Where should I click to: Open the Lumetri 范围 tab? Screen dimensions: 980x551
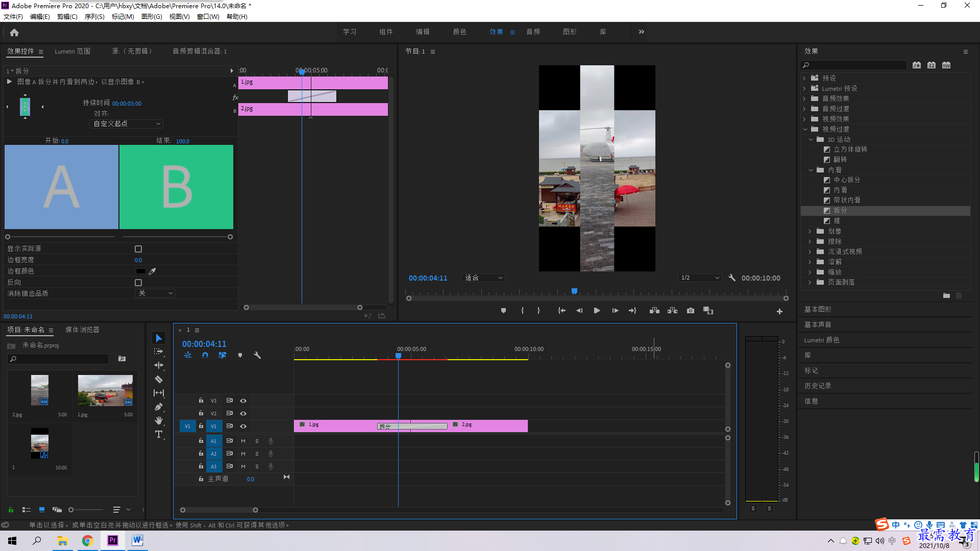pyautogui.click(x=72, y=52)
